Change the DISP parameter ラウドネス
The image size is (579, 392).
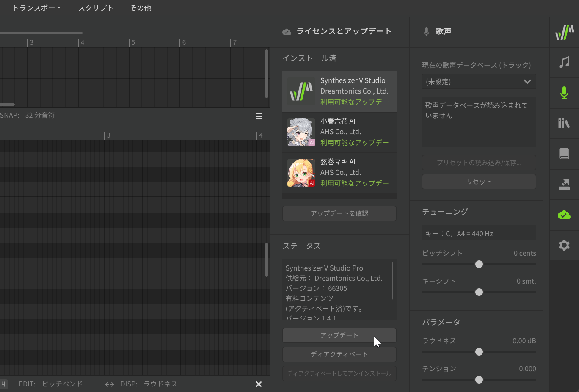(x=160, y=384)
